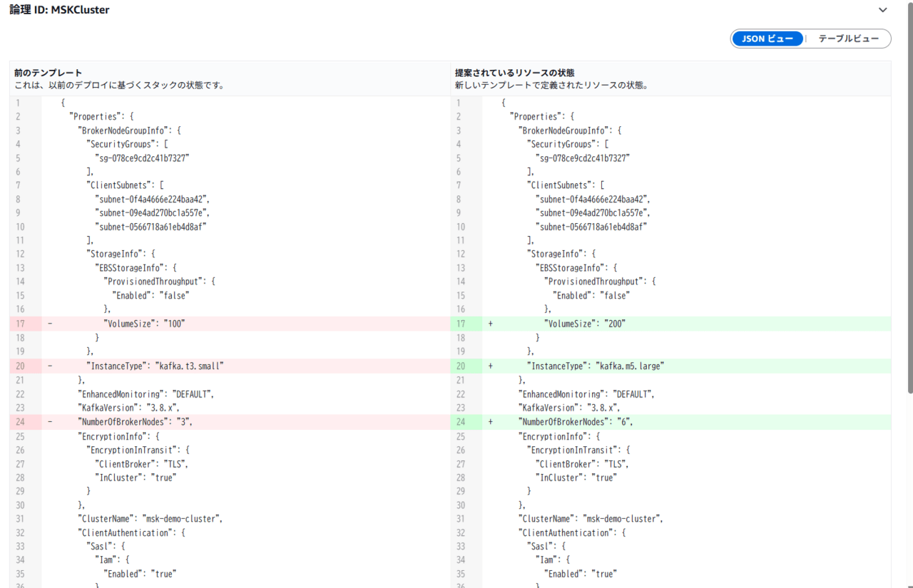Click minus marker beside kafka.t3.small InstanceType
Viewport: 913px width, 588px height.
click(50, 366)
